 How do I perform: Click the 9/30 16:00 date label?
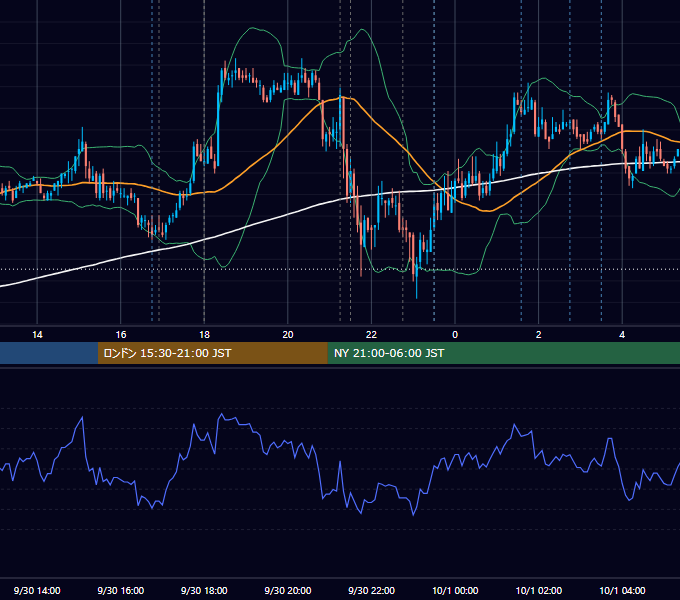[121, 590]
